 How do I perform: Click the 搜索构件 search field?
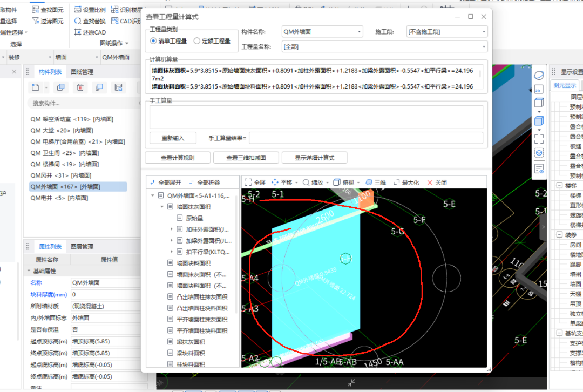click(x=84, y=103)
